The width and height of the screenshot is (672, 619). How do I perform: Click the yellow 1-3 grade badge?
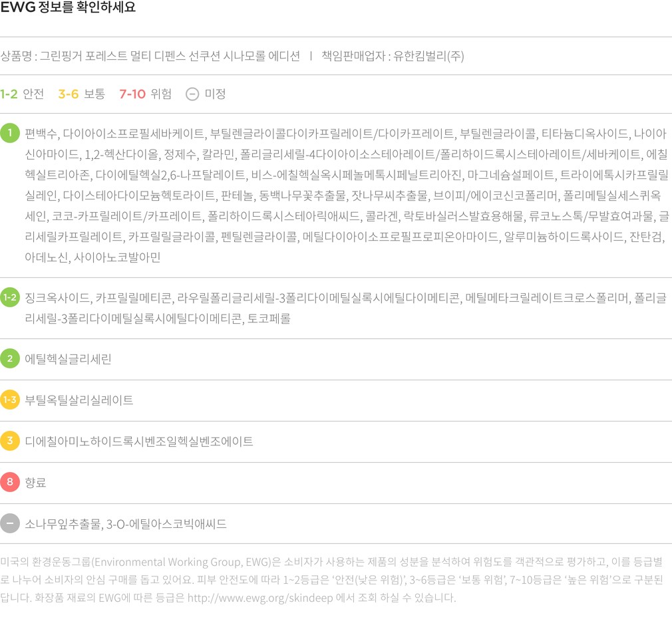pyautogui.click(x=10, y=400)
